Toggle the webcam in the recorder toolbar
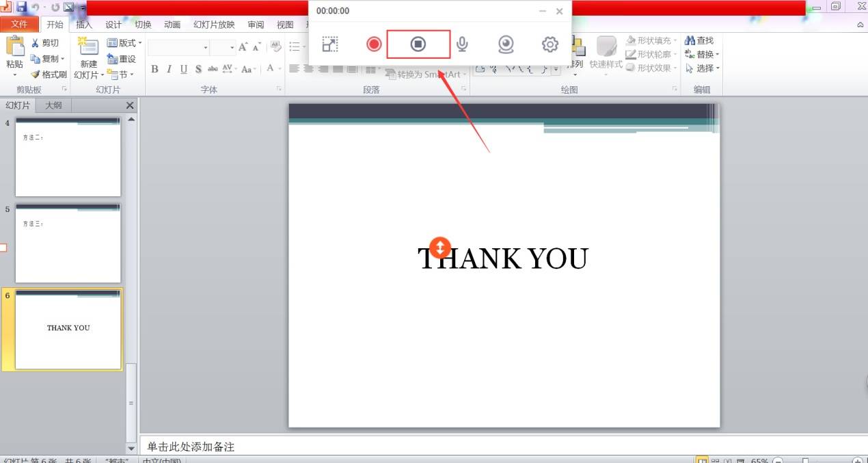Viewport: 868px width, 463px height. pos(506,44)
